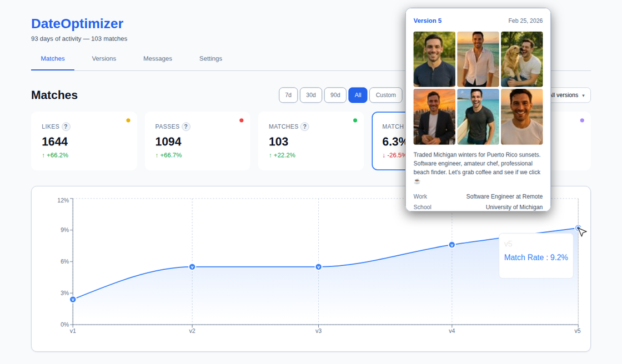622x364 pixels.
Task: Open the All versions dropdown
Action: coord(568,95)
